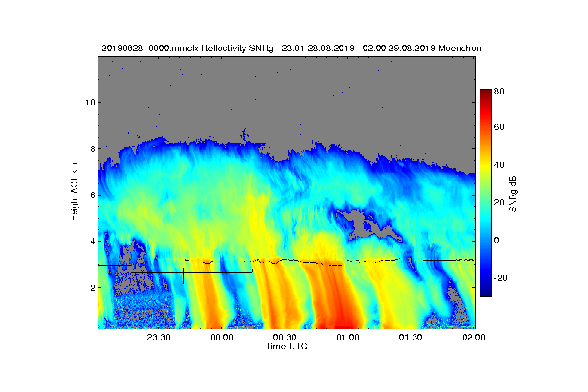The image size is (588, 392).
Task: Click the 02:00 time tick label
Action: 474,338
